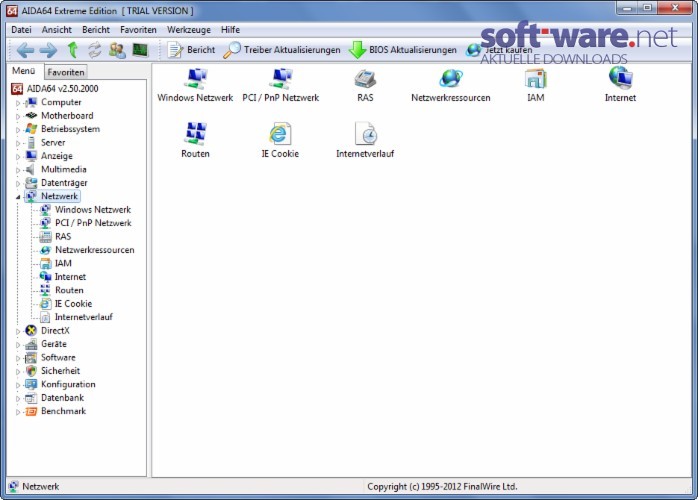The image size is (698, 500).
Task: Click the Betriebssystem Windows flag icon
Action: click(31, 129)
